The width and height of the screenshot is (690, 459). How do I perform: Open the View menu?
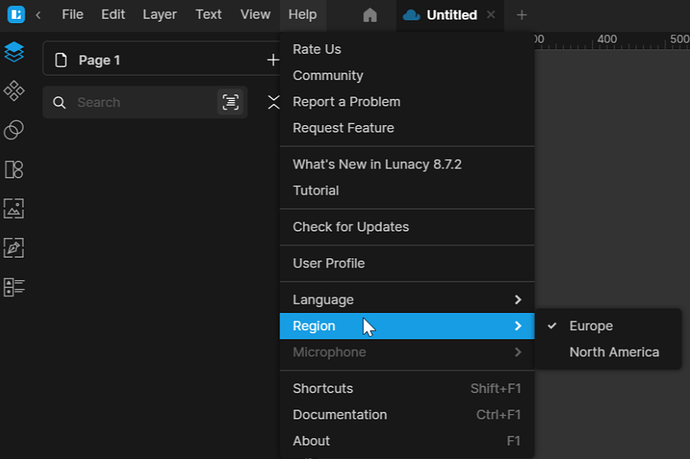[x=255, y=15]
